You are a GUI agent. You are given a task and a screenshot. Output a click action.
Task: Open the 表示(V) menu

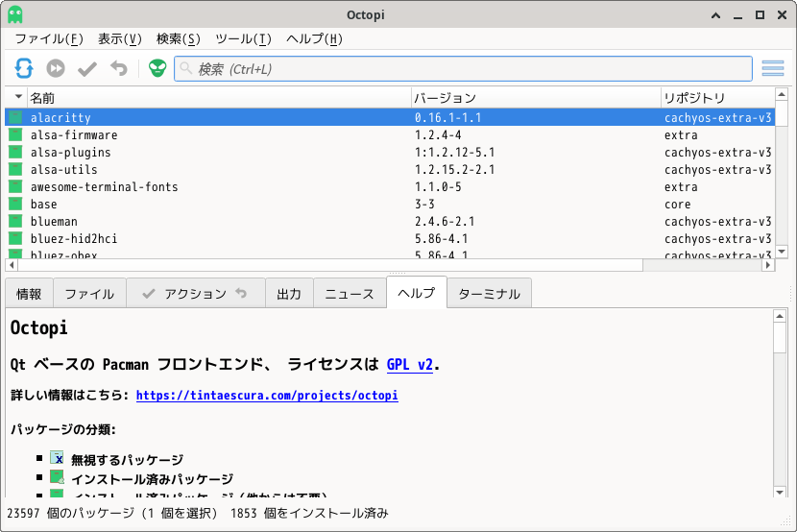click(x=119, y=39)
